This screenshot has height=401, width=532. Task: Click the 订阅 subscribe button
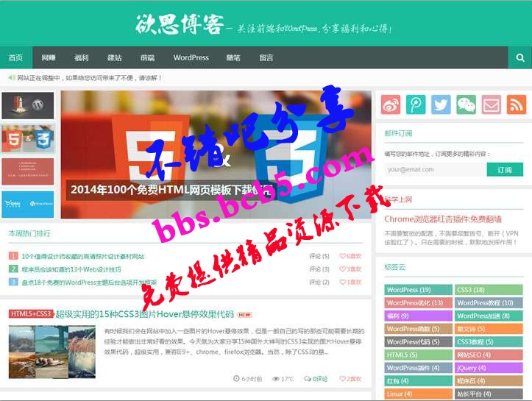click(505, 170)
